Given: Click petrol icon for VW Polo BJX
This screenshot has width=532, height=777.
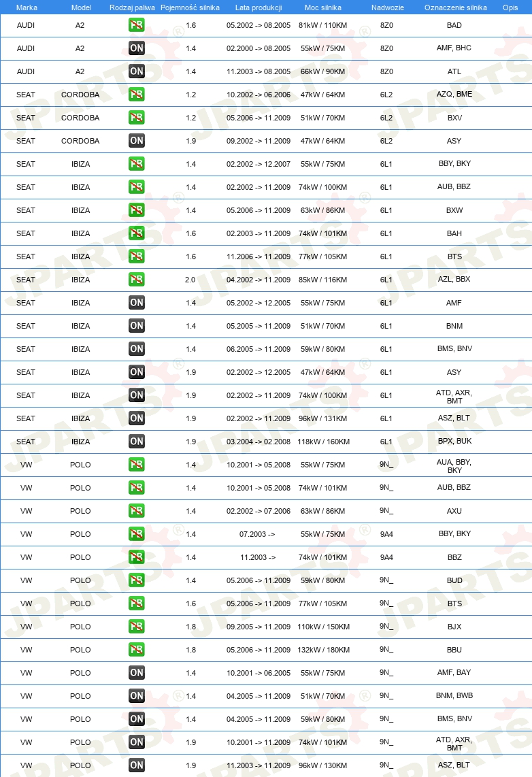Looking at the screenshot, I should click(136, 627).
